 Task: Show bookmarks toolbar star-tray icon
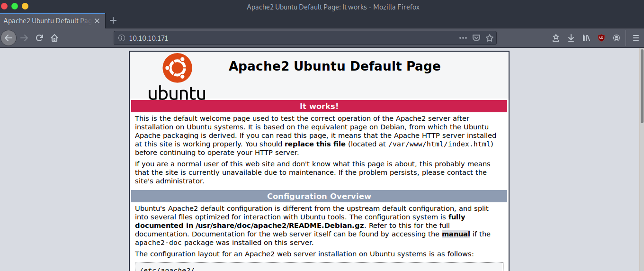pos(556,38)
